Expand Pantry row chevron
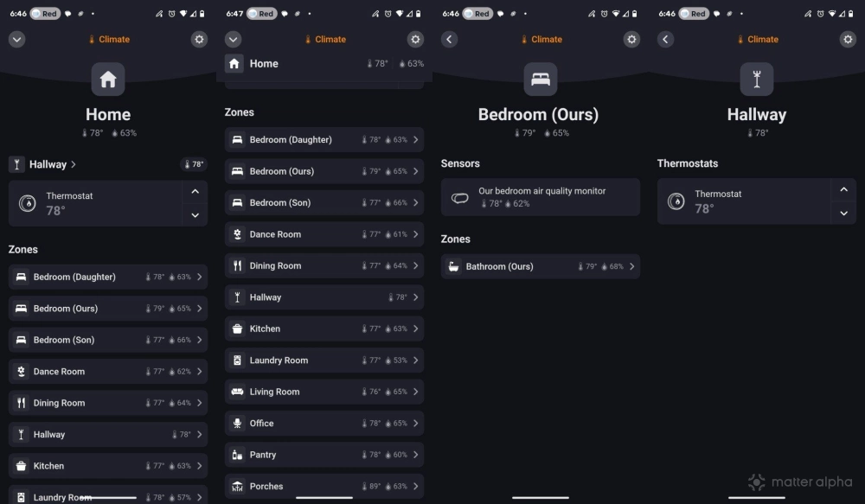The height and width of the screenshot is (504, 865). (x=415, y=455)
